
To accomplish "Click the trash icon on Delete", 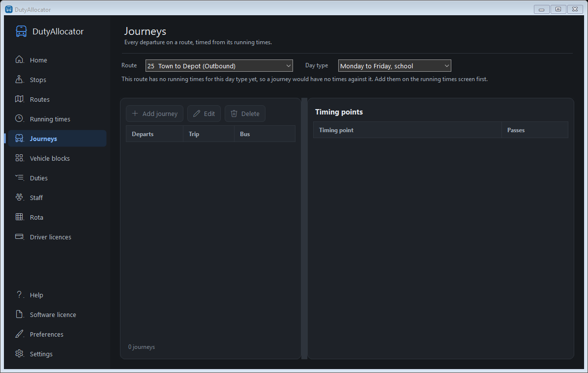I will pyautogui.click(x=234, y=113).
